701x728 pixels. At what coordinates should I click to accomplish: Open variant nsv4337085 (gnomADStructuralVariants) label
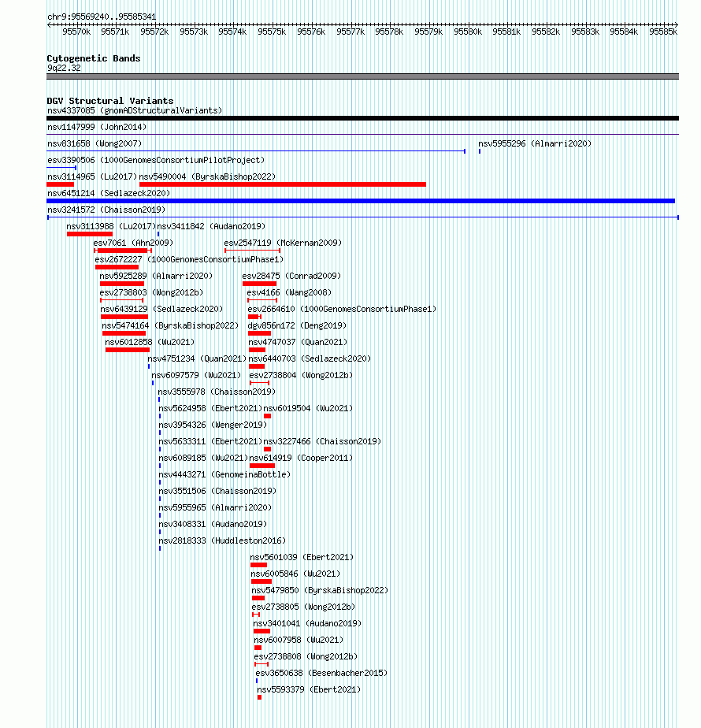[x=135, y=110]
